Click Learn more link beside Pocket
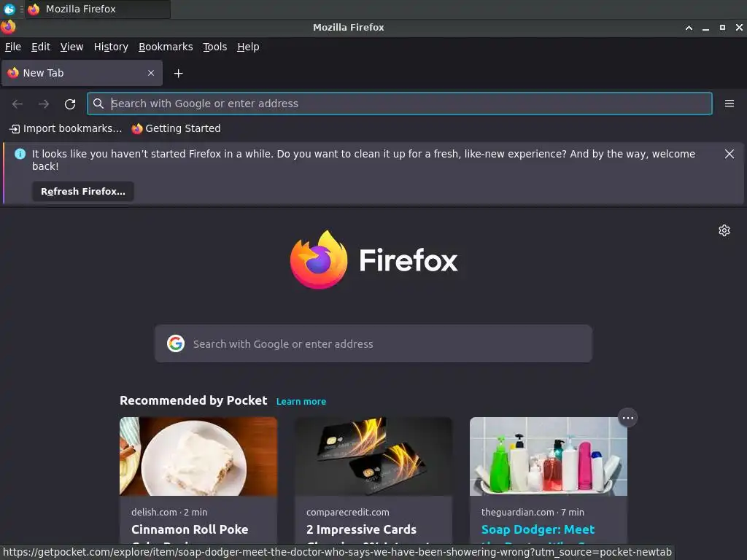 pos(301,402)
